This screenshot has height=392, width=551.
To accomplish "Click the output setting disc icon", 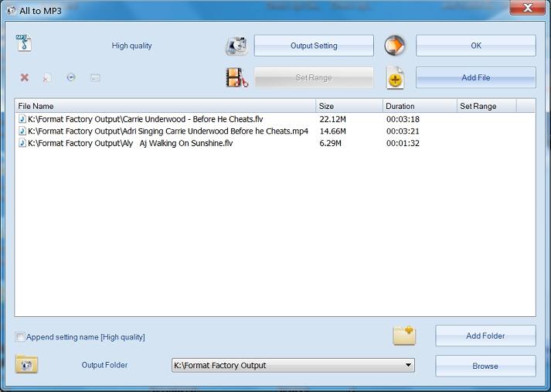I will (236, 46).
